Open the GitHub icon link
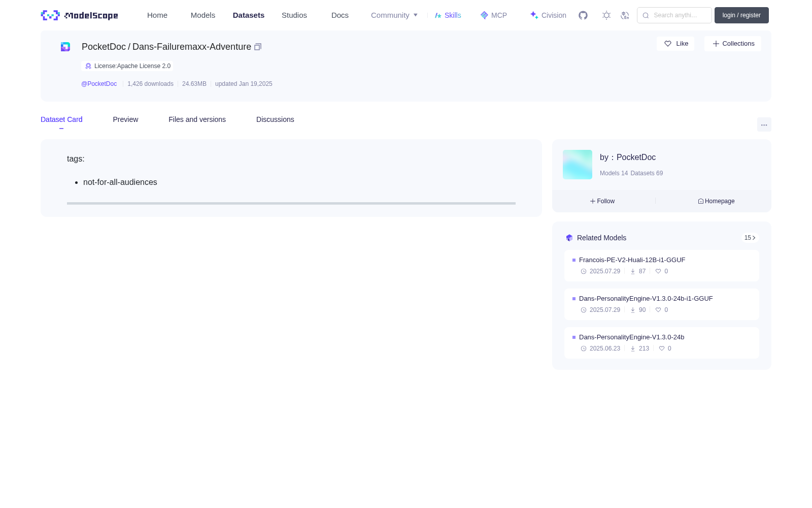The image size is (812, 508). [x=583, y=15]
